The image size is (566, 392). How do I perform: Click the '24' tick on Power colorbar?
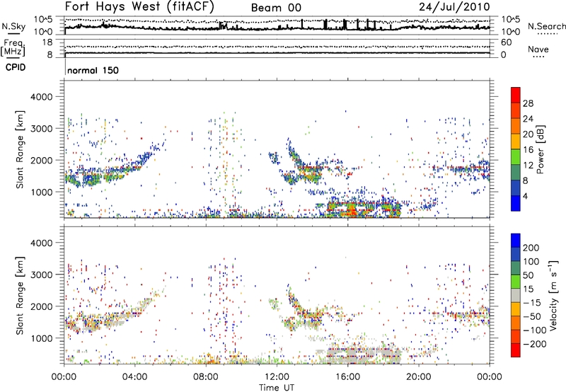(x=528, y=119)
